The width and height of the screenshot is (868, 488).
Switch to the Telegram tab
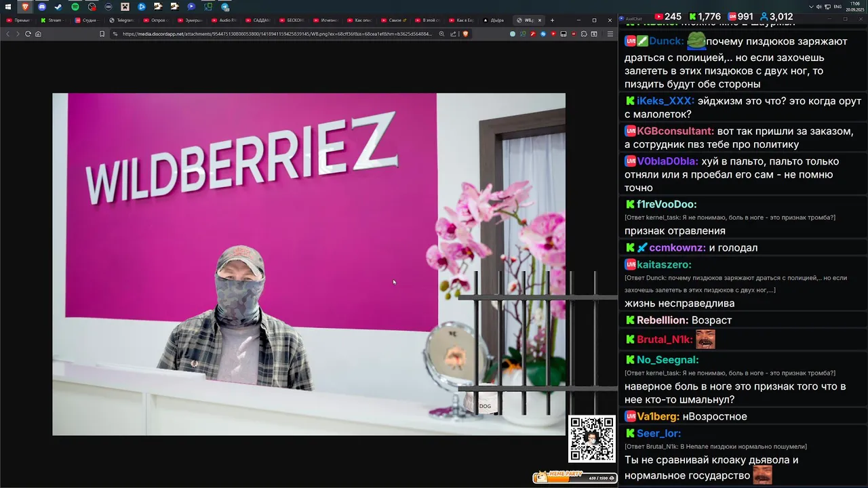pyautogui.click(x=122, y=20)
